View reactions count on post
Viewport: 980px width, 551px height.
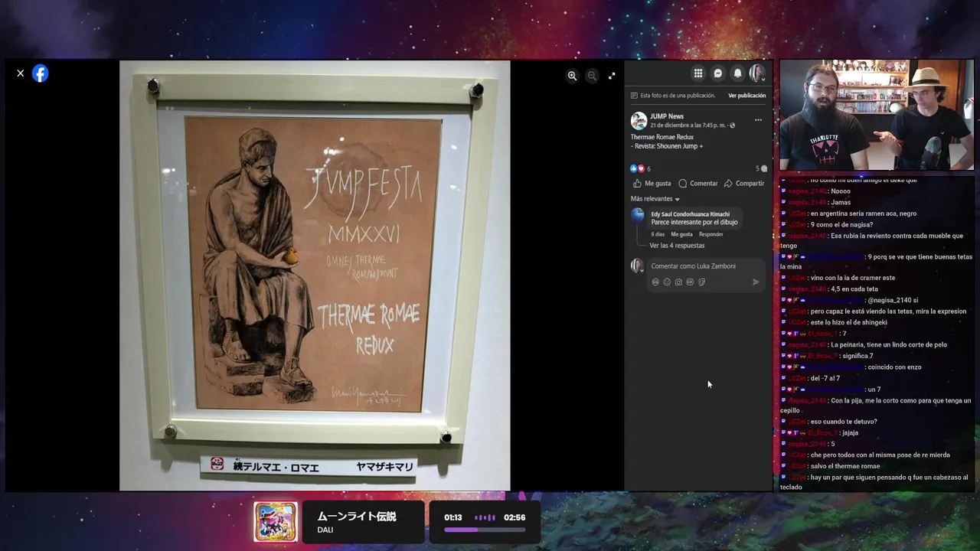640,169
